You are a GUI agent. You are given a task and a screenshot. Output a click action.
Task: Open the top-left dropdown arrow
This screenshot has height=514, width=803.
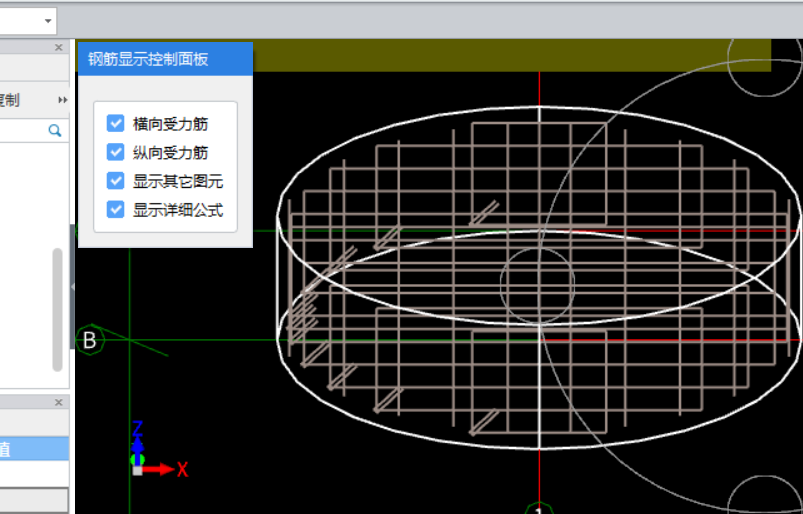coord(48,21)
